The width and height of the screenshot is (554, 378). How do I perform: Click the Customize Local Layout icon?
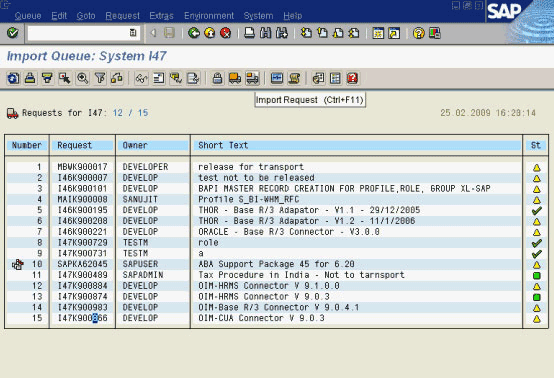(x=435, y=33)
